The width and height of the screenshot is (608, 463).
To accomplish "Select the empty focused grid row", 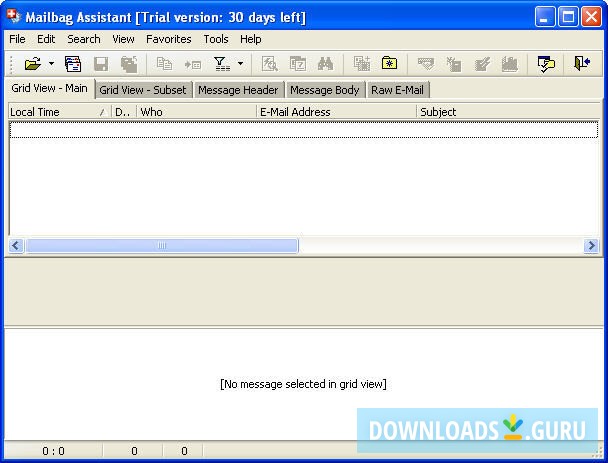I will point(304,130).
